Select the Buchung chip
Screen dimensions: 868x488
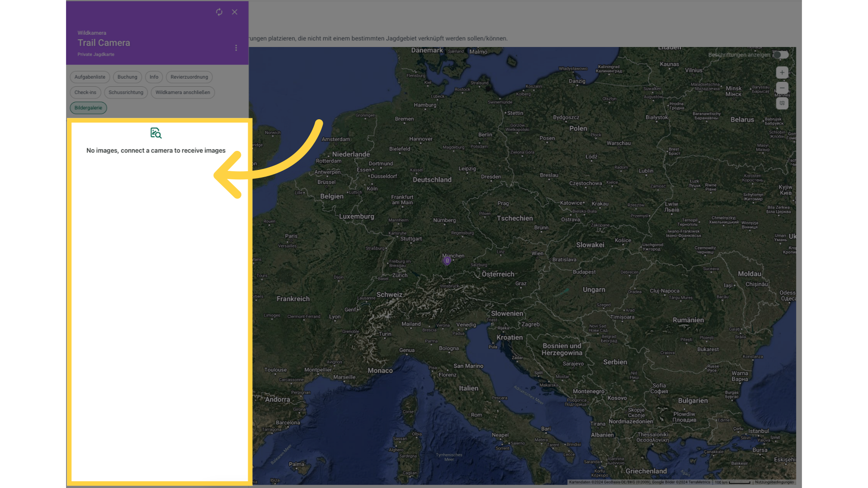click(127, 77)
